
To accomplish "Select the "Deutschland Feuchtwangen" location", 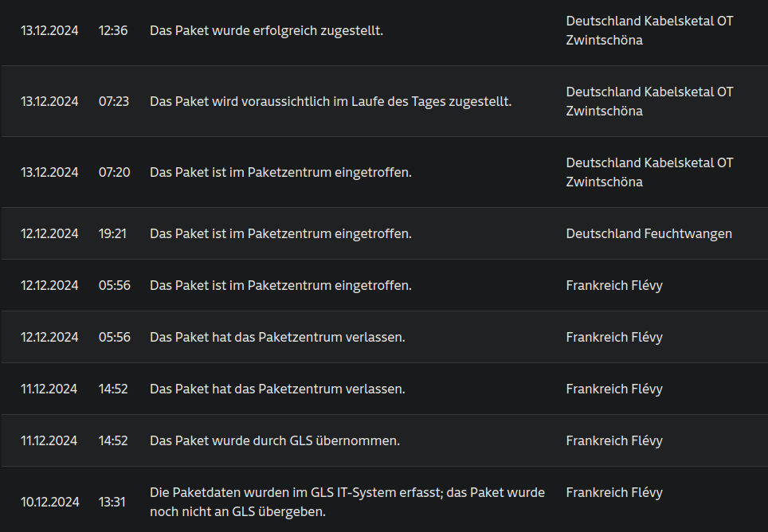I will click(x=648, y=234).
